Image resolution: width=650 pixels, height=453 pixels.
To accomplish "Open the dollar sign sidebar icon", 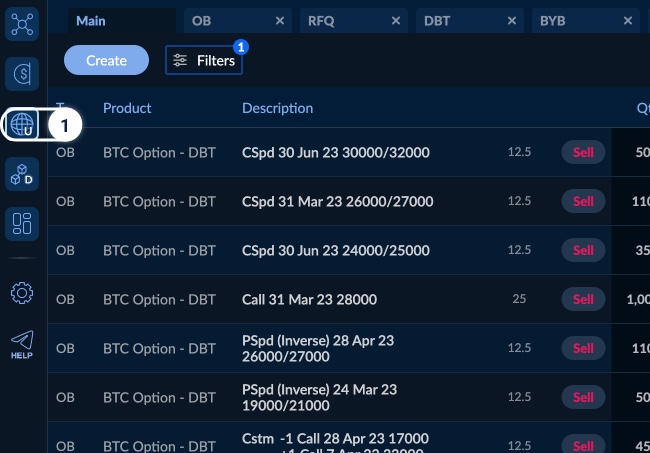I will pyautogui.click(x=22, y=73).
